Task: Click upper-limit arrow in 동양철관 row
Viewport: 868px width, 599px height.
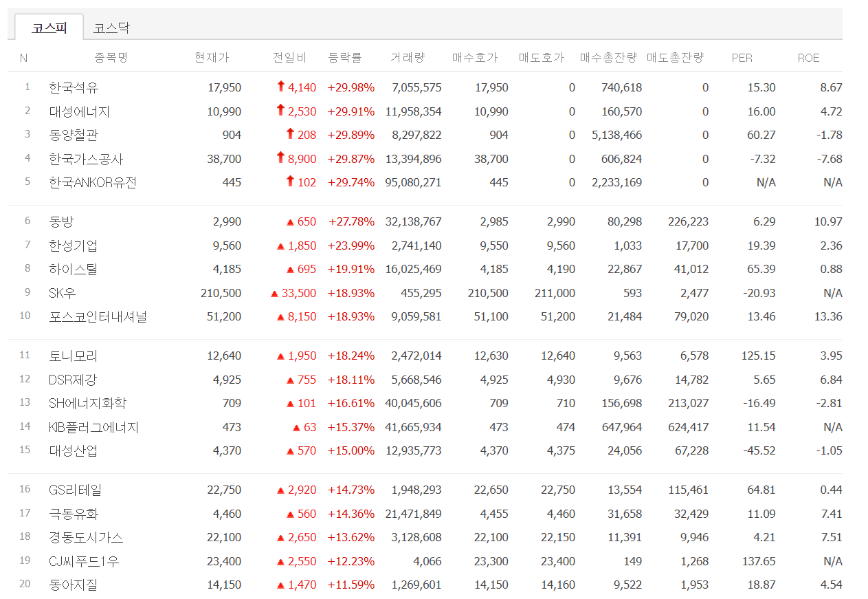Action: pyautogui.click(x=290, y=134)
